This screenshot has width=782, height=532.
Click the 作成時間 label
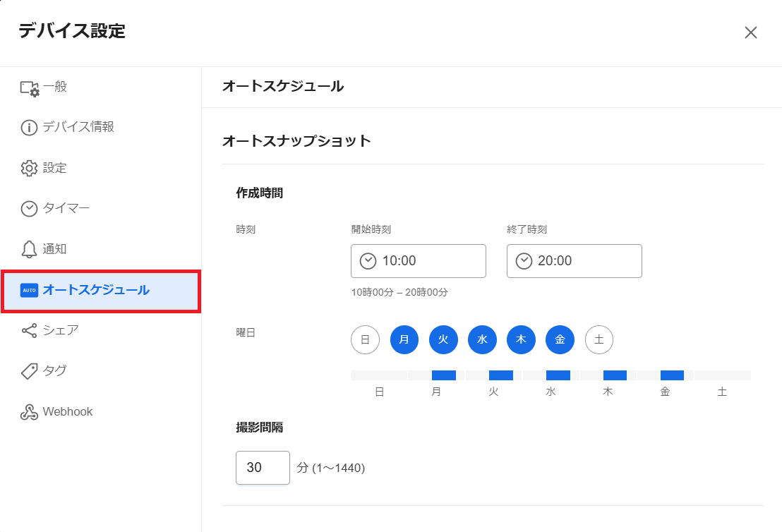click(x=259, y=193)
